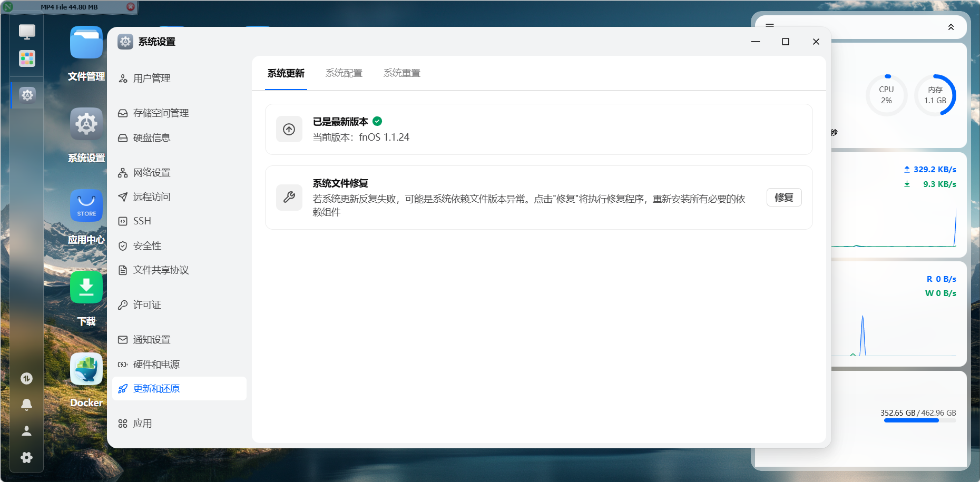Go to SSH settings
This screenshot has height=482, width=980.
pos(142,221)
